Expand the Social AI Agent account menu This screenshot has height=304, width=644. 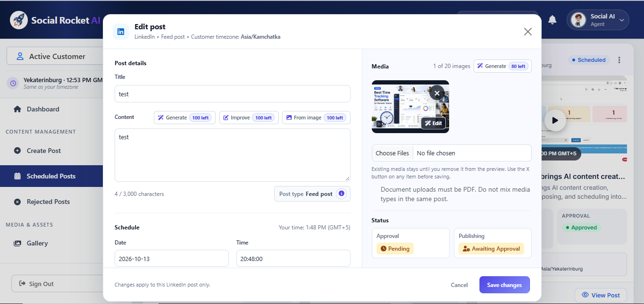pyautogui.click(x=622, y=20)
